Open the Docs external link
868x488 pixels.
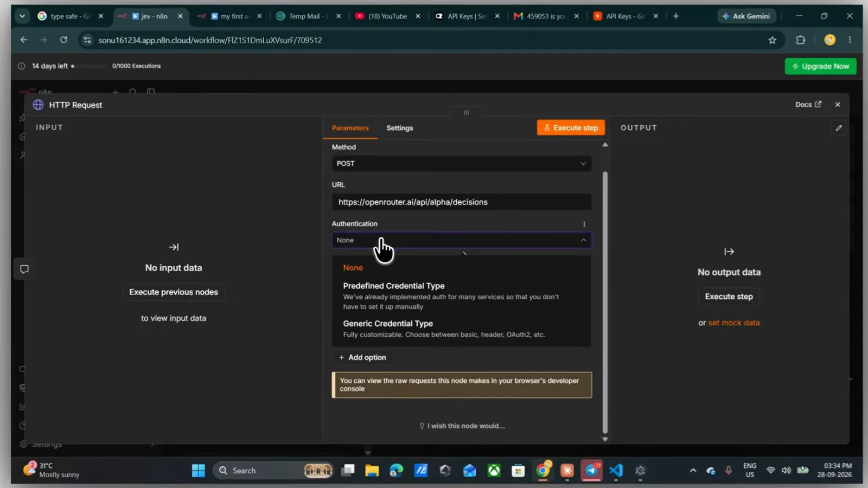tap(808, 105)
